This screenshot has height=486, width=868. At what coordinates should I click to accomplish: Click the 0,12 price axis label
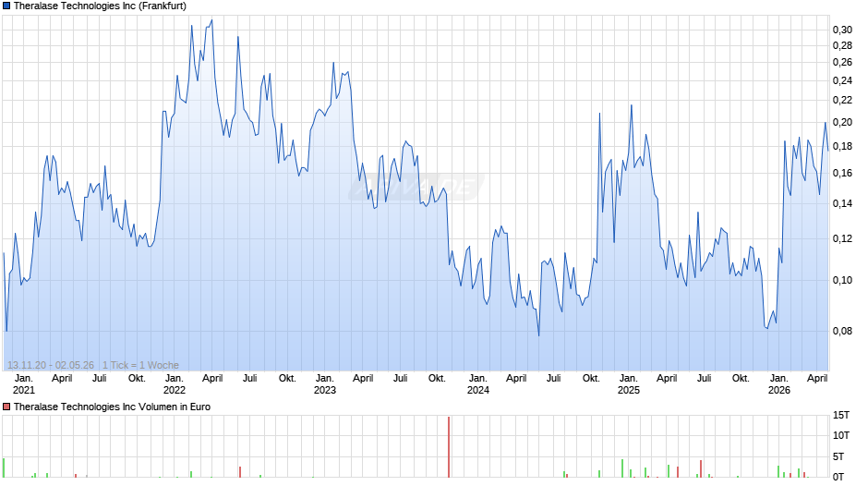click(x=842, y=239)
